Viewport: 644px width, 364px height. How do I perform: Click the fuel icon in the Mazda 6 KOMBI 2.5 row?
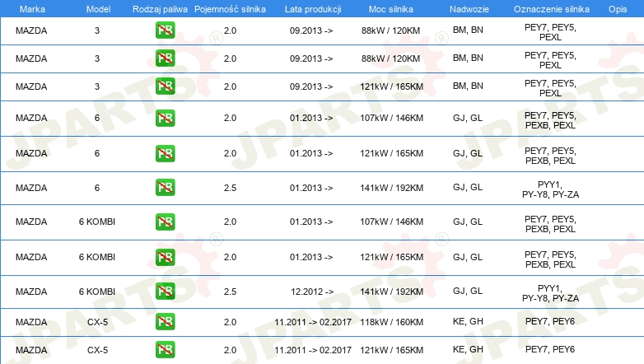click(x=165, y=291)
